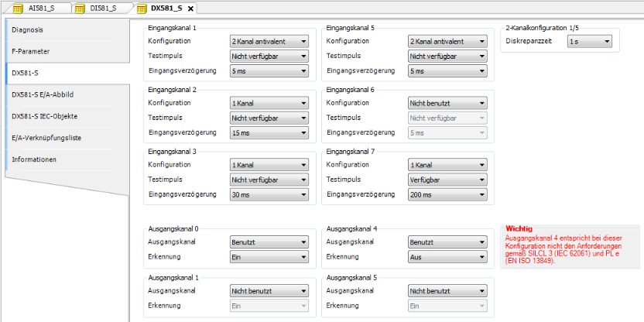Image resolution: width=644 pixels, height=322 pixels.
Task: Change Eingangskanal 6 Konfiguration dropdown
Action: pos(447,103)
